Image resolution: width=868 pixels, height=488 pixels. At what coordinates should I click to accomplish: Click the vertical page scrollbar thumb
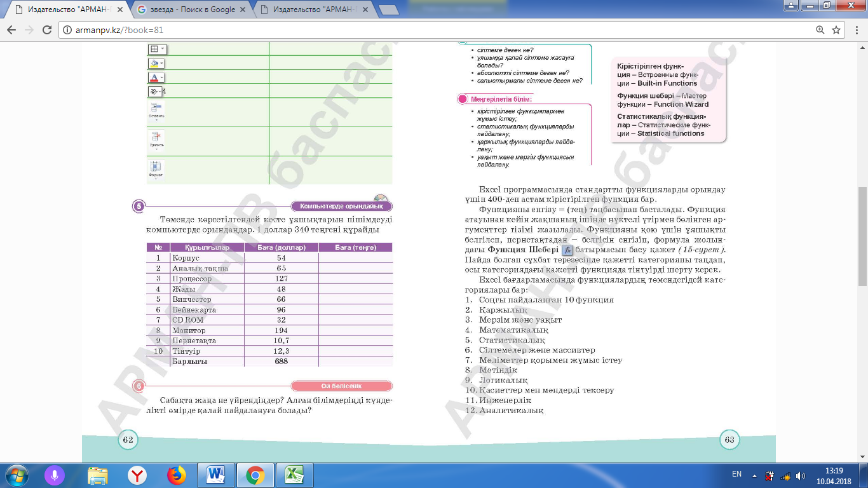click(862, 236)
